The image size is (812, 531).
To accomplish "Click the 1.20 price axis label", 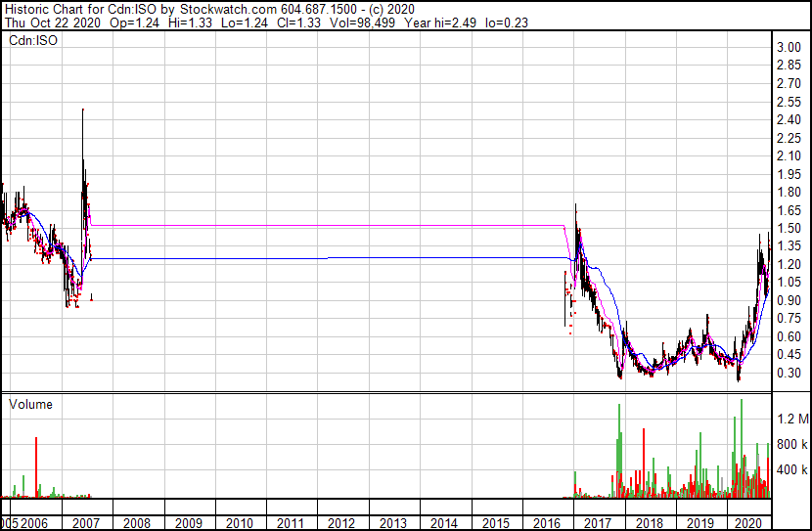I will [x=789, y=264].
